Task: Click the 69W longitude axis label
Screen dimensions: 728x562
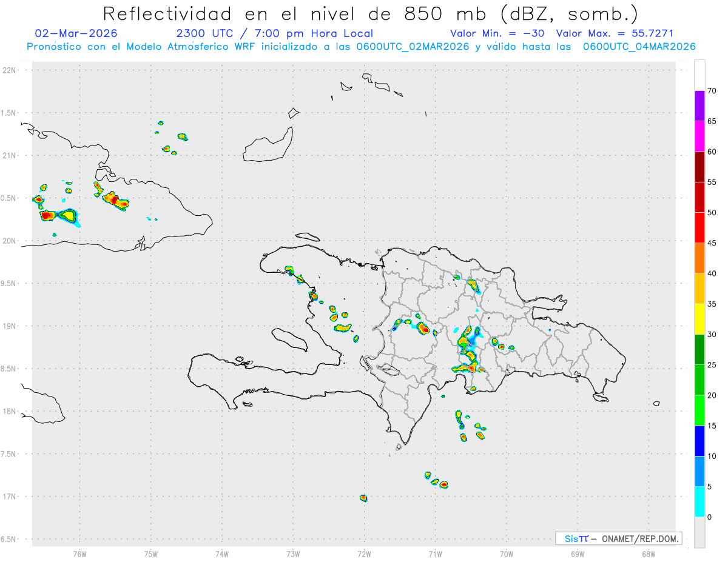Action: [578, 554]
